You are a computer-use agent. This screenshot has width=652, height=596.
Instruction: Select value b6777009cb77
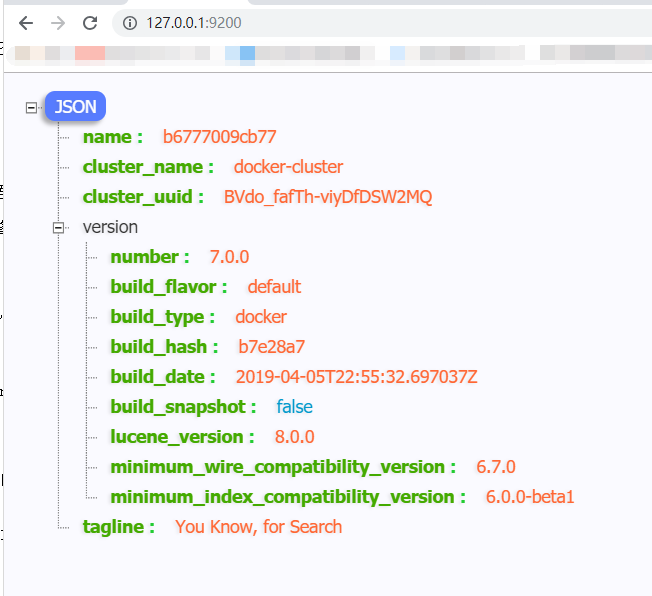click(220, 137)
